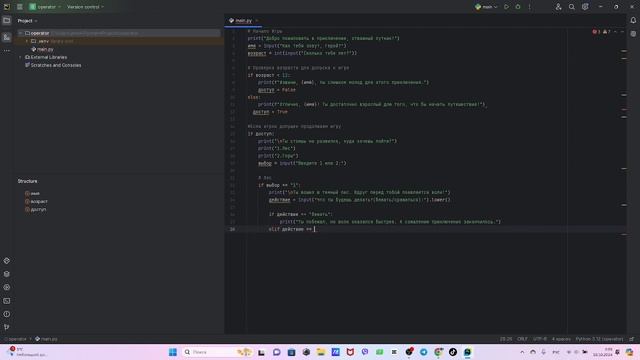Select доступ variable in Structure panel
The height and width of the screenshot is (360, 640).
coord(36,209)
